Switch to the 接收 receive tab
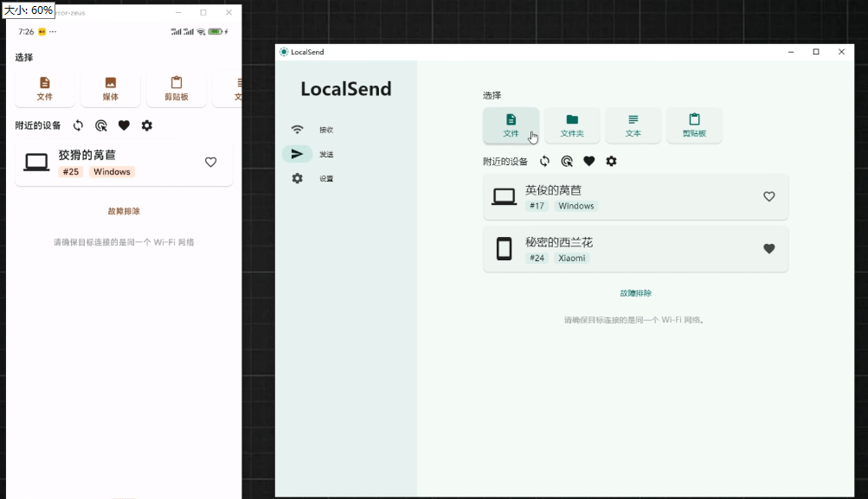The width and height of the screenshot is (868, 499). [x=312, y=129]
